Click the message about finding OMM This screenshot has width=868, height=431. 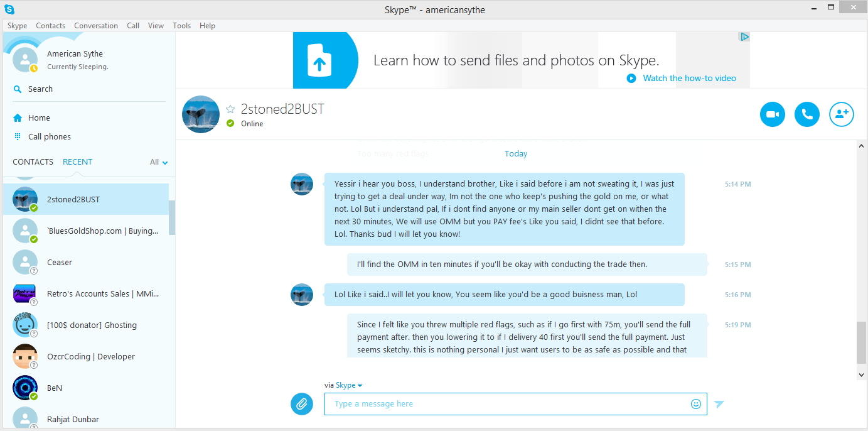click(x=527, y=265)
